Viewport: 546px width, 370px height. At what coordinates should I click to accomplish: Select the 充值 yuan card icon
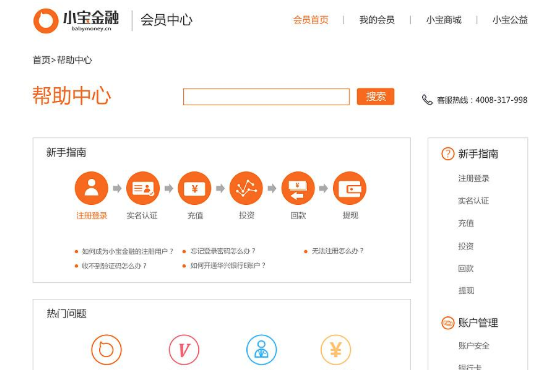tap(195, 188)
